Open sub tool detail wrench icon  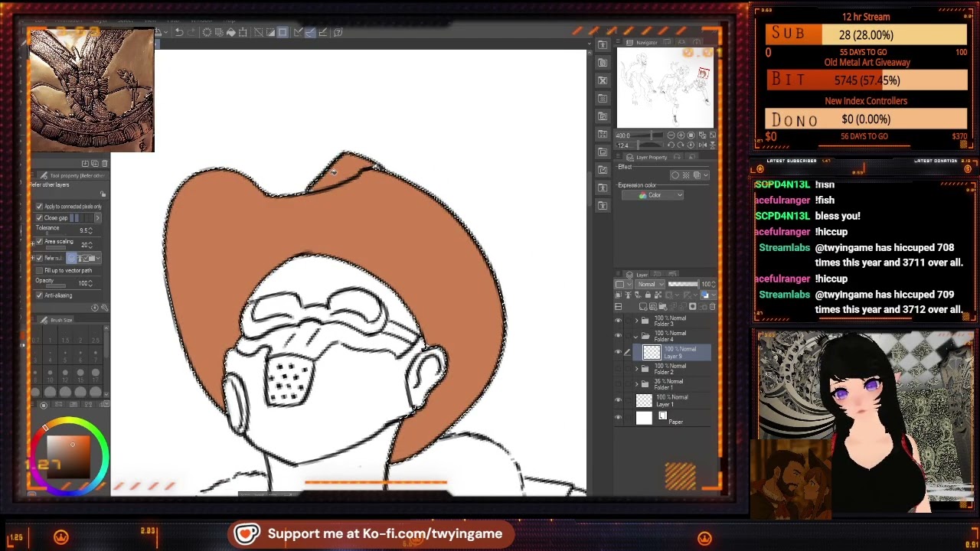[104, 308]
